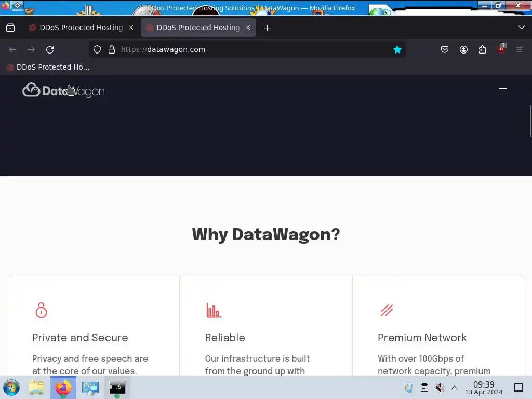Click text 'Our infrastructure is built'
The height and width of the screenshot is (399, 532).
[257, 358]
